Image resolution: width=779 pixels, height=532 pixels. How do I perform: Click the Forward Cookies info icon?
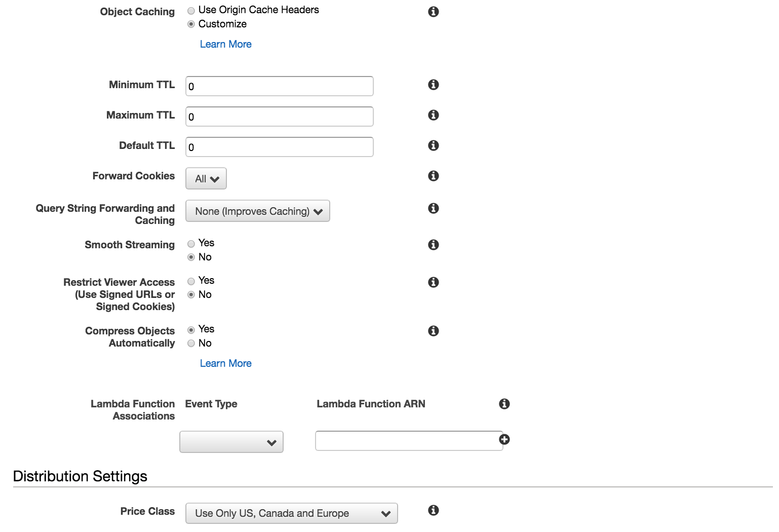point(433,176)
